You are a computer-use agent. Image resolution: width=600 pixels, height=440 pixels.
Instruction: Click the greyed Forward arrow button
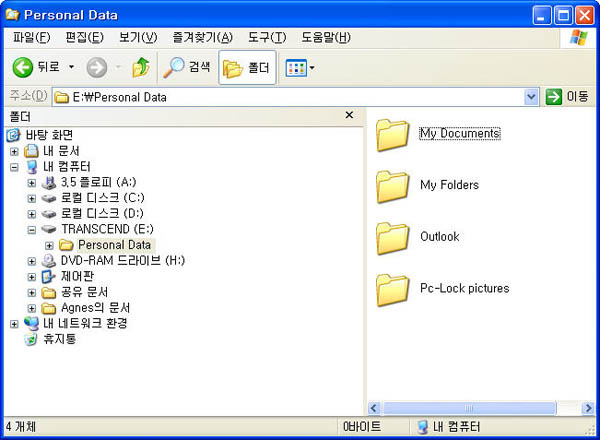tap(96, 67)
